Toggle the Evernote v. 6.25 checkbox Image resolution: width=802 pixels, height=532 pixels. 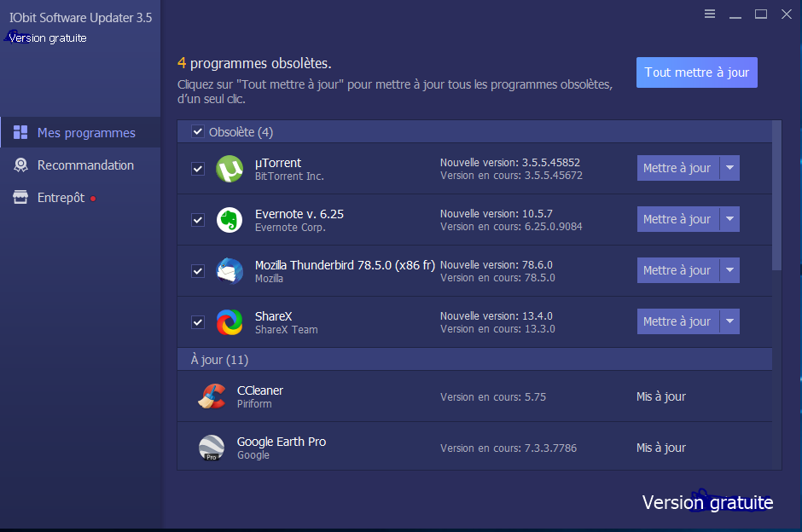[x=198, y=220]
